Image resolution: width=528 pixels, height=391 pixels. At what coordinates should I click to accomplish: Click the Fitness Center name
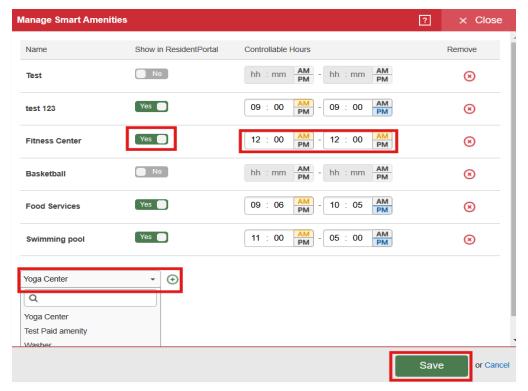(53, 141)
